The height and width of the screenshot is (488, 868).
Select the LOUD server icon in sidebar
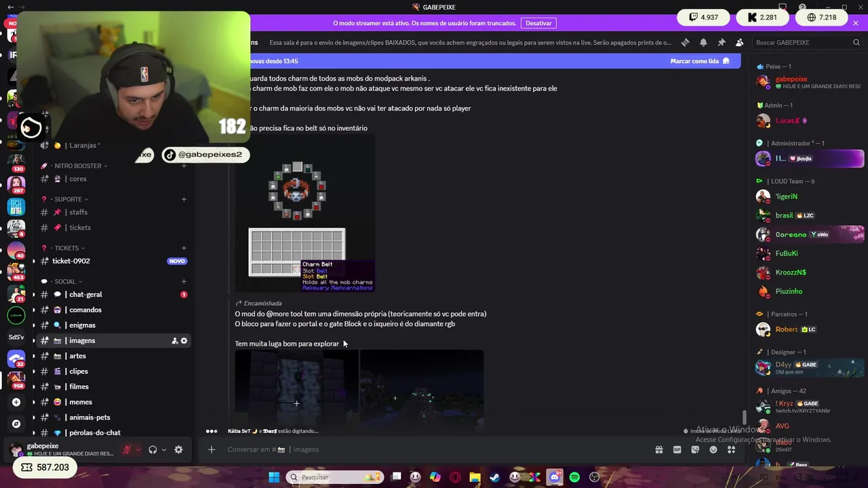tap(16, 315)
